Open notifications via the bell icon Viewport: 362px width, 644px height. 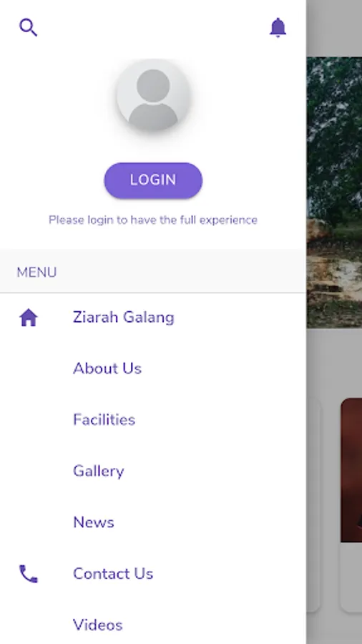tap(278, 27)
